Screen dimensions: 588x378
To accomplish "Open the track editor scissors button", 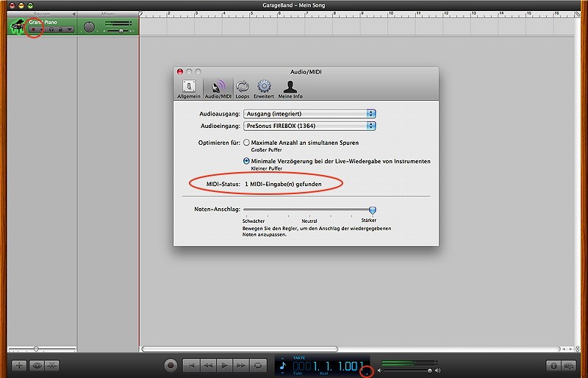I will point(52,365).
